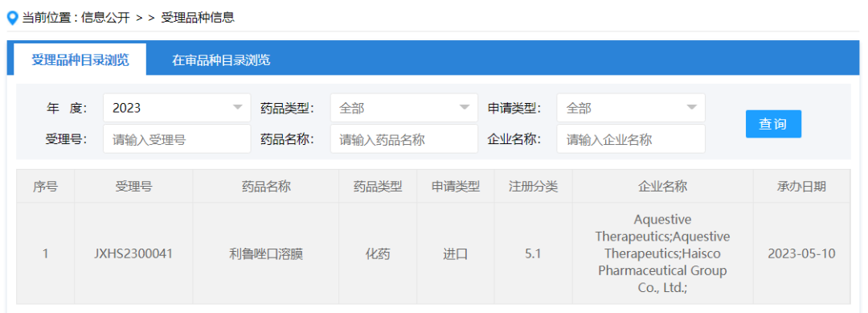Click the 申请类型 全部 select box
Screen dimensions: 868x313
[x=631, y=108]
